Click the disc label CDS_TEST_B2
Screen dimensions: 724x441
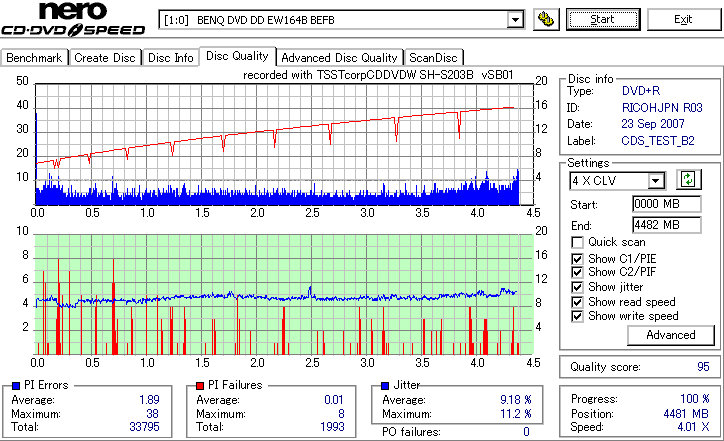(x=658, y=140)
